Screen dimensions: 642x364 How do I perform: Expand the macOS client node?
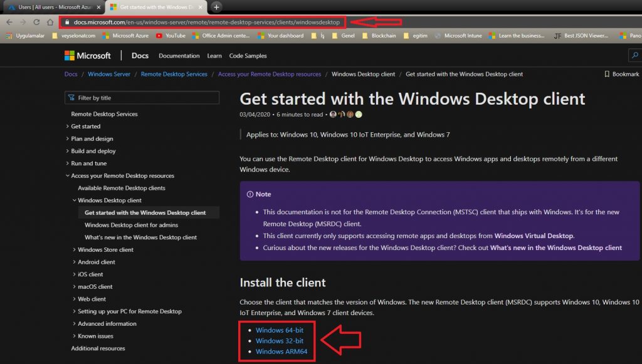pyautogui.click(x=92, y=287)
